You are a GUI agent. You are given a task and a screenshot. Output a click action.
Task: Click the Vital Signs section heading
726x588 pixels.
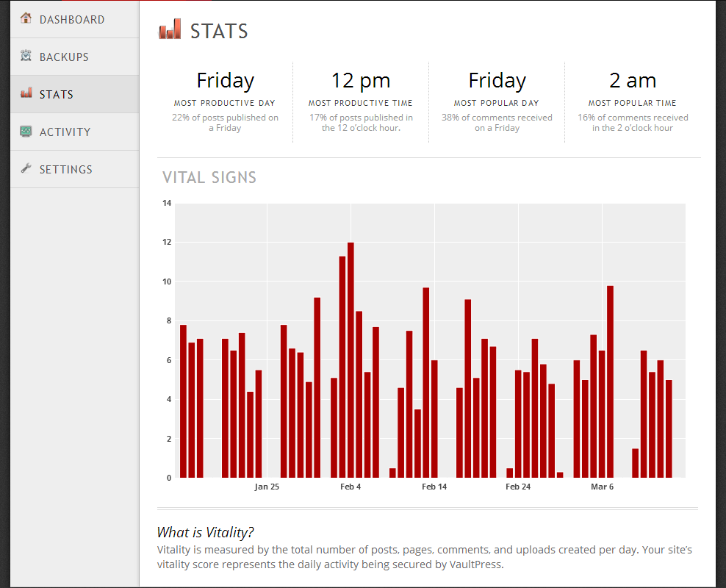point(209,178)
